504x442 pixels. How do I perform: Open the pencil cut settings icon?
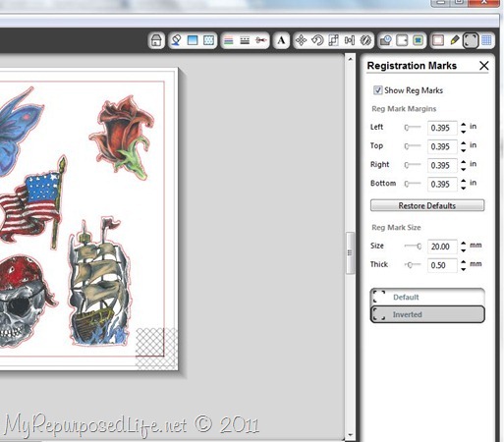[x=455, y=40]
